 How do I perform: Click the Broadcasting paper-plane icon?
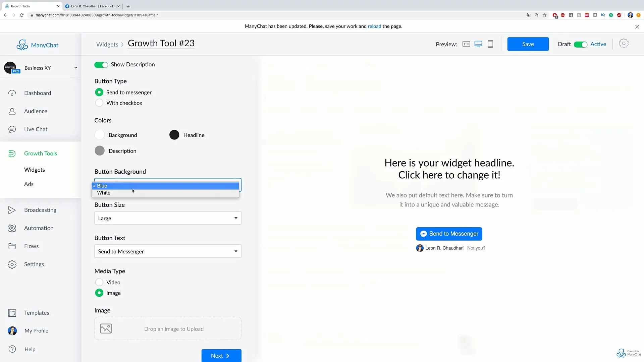[12, 210]
